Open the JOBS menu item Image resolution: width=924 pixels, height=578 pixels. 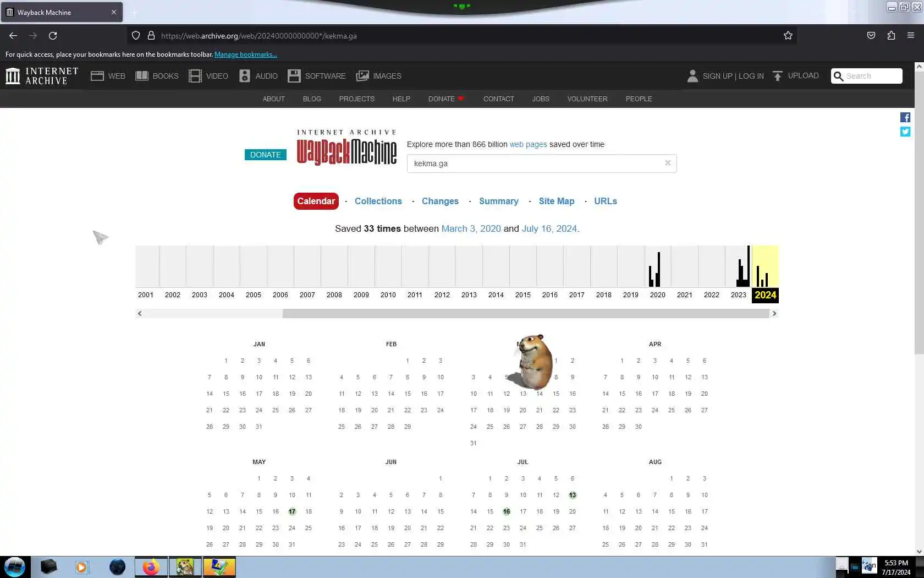pos(541,99)
